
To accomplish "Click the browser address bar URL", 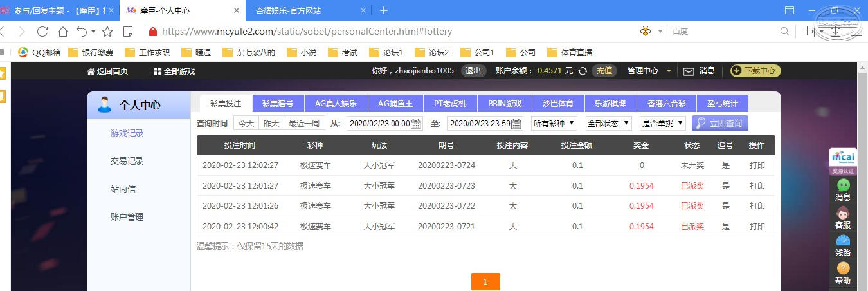I will (307, 31).
